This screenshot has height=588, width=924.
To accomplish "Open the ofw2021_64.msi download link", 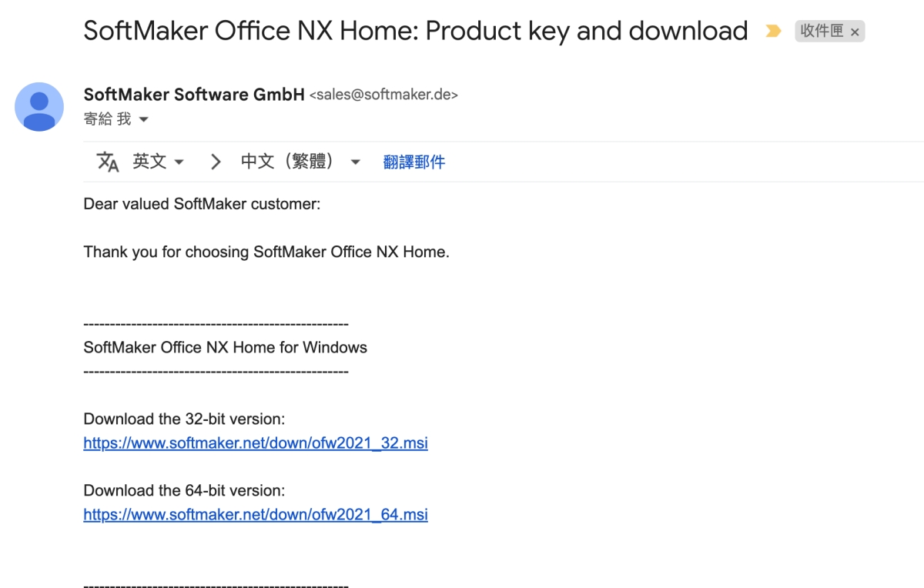I will tap(256, 514).
